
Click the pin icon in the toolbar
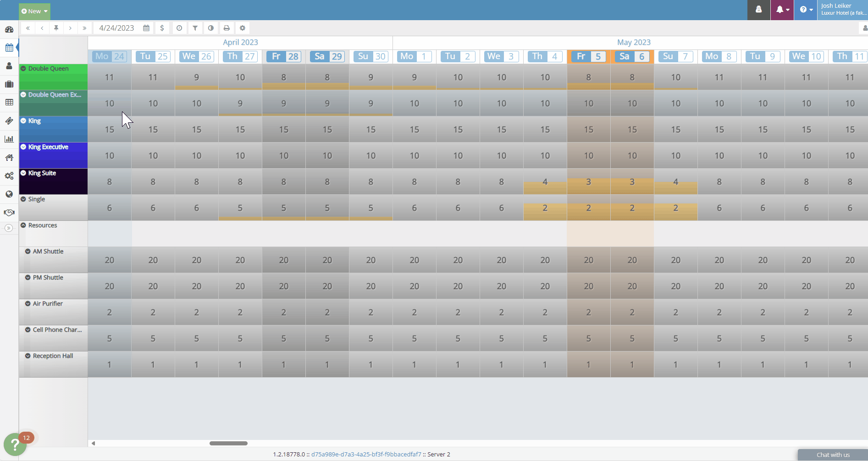click(x=56, y=28)
